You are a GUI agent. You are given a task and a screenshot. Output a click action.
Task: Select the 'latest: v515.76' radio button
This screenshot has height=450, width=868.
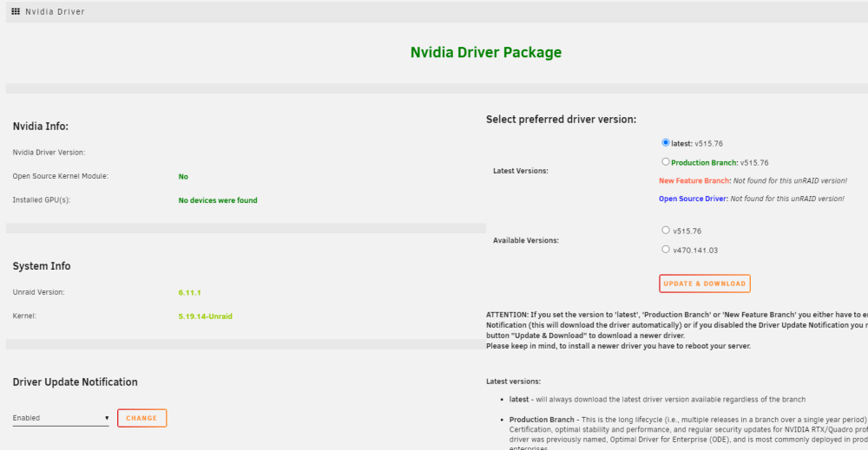pyautogui.click(x=666, y=142)
